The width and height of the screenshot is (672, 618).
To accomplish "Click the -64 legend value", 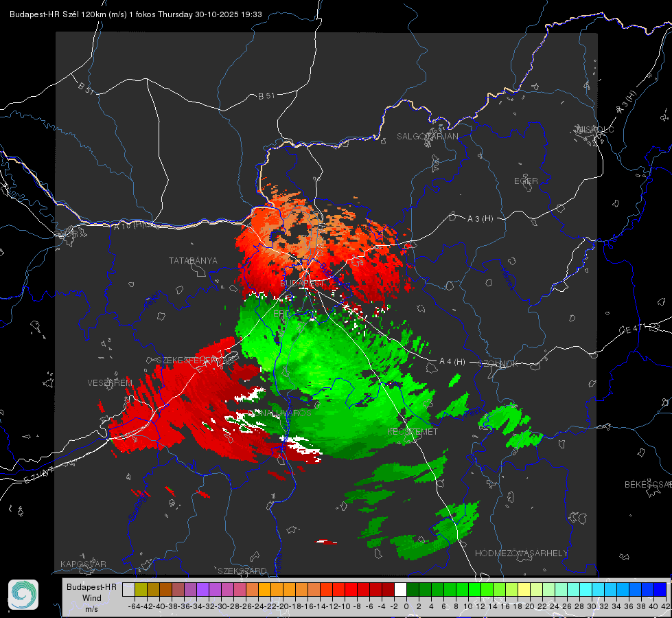I will (x=135, y=606).
